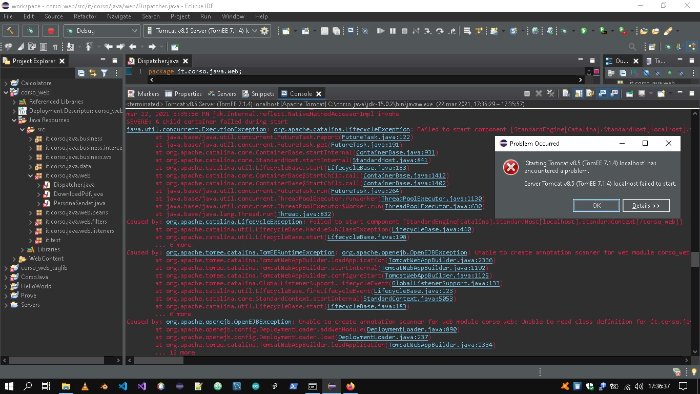700x394 pixels.
Task: Click Back navigation arrow in toolbar
Action: click(x=133, y=46)
